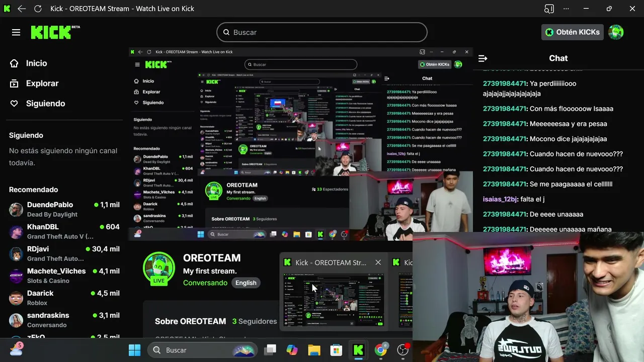Click DuendePablo's avatar in the main Recomendado list
The width and height of the screenshot is (644, 362).
16,210
